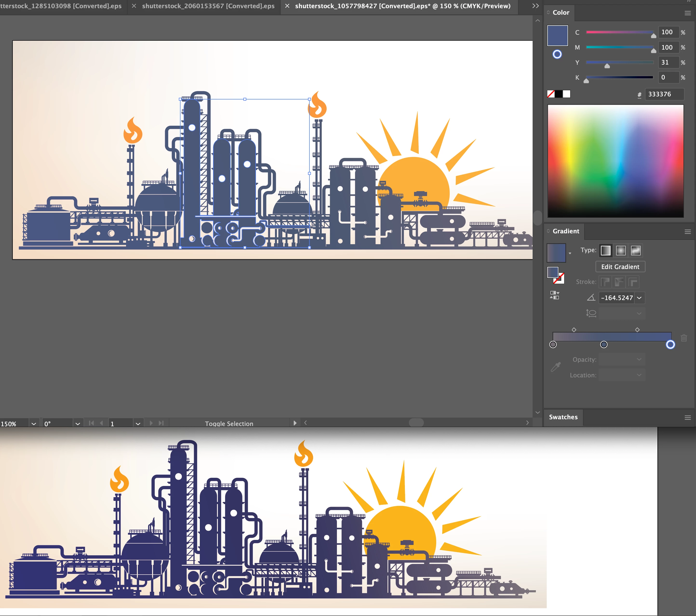Select the middle gradient color stop
The height and width of the screenshot is (616, 696).
click(x=604, y=344)
